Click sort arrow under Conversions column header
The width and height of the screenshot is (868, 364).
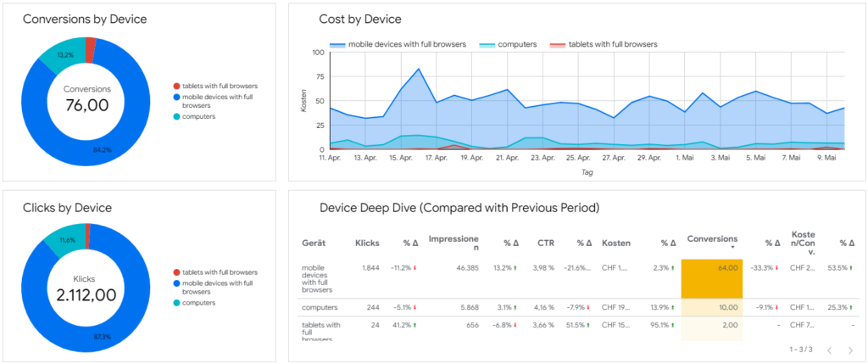click(x=732, y=248)
